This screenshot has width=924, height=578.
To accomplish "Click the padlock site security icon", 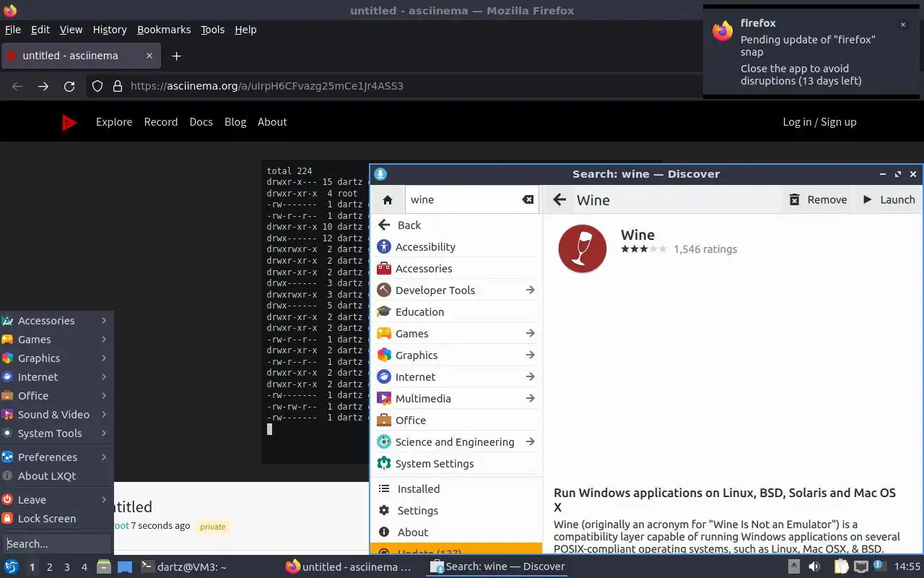I will click(x=118, y=86).
